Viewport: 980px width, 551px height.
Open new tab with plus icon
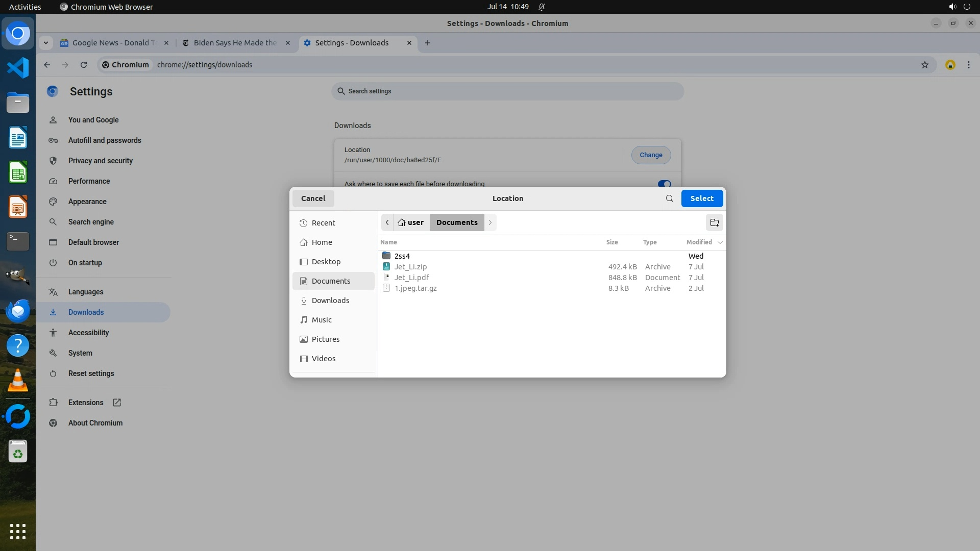(428, 43)
